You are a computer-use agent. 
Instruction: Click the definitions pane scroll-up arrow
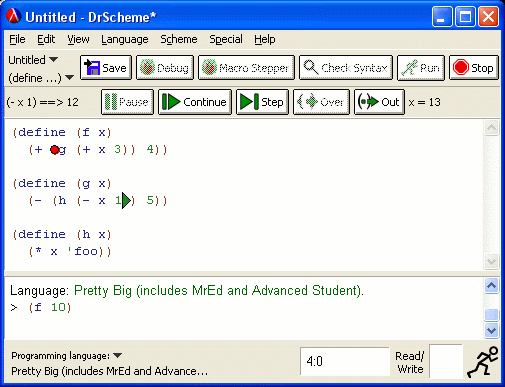coord(491,128)
